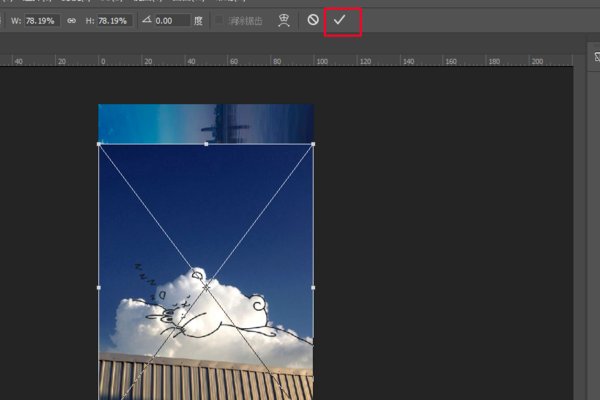Commit the transform with the checkmark

coord(340,20)
